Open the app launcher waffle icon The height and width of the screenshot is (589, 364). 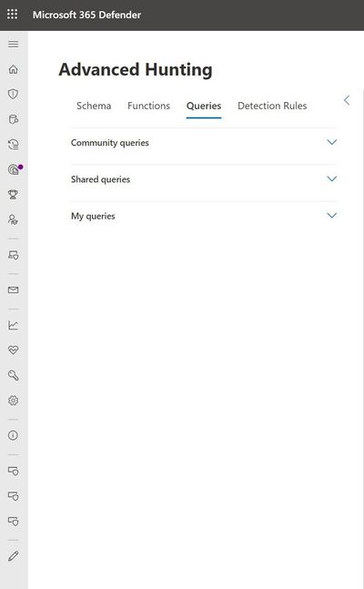pyautogui.click(x=13, y=15)
